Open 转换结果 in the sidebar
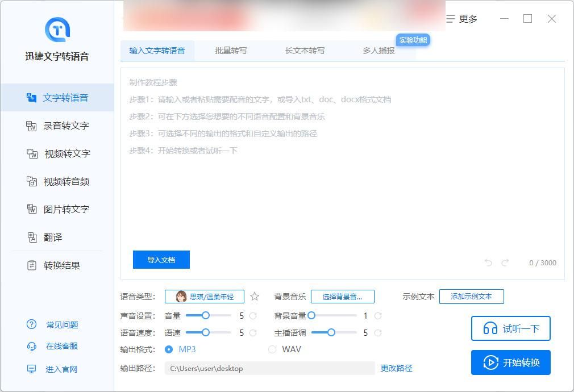This screenshot has width=574, height=392. point(57,265)
